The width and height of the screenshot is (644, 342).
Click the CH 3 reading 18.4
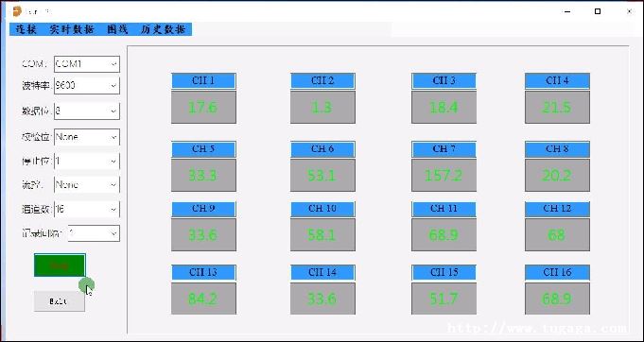click(x=444, y=107)
